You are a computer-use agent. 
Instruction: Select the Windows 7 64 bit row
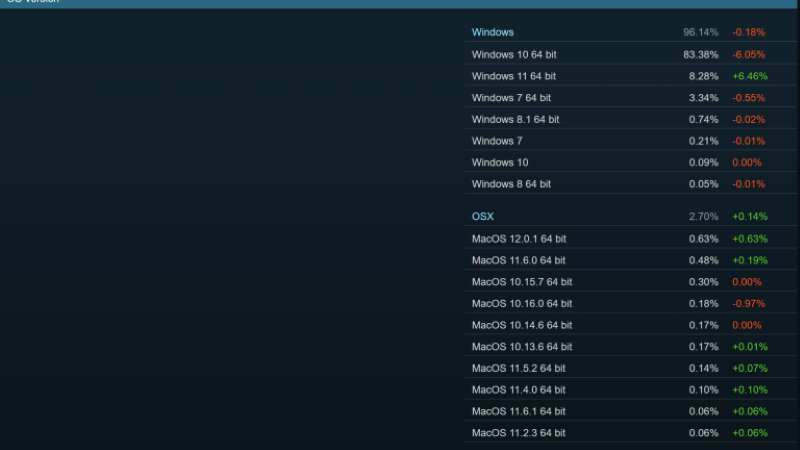[x=631, y=97]
